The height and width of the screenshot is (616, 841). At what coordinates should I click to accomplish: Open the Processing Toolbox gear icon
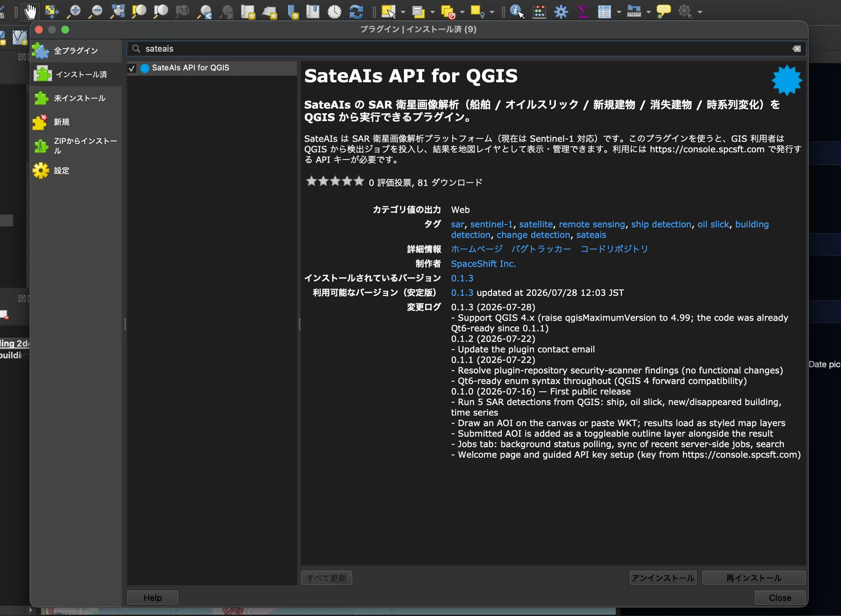pos(561,11)
